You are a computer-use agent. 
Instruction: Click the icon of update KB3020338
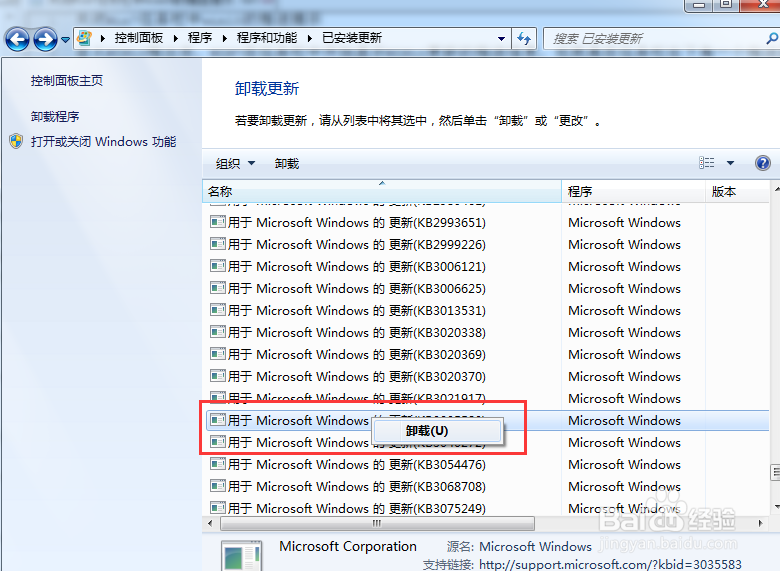pos(218,331)
